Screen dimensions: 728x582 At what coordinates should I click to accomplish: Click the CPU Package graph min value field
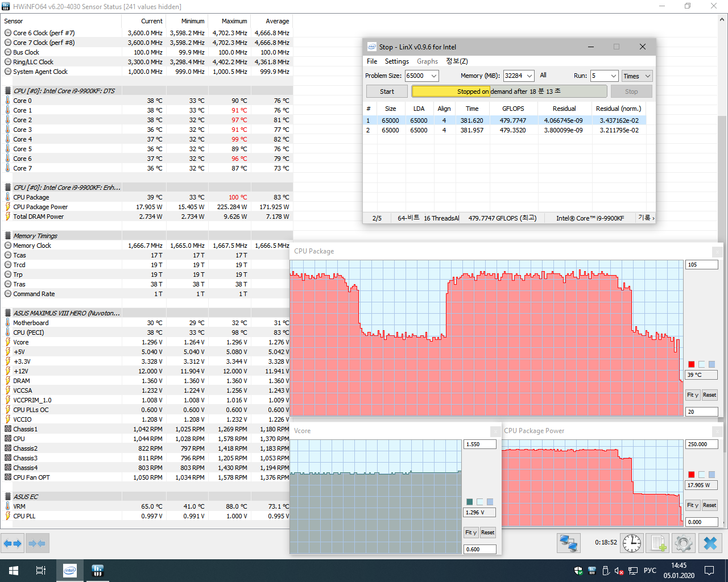702,411
